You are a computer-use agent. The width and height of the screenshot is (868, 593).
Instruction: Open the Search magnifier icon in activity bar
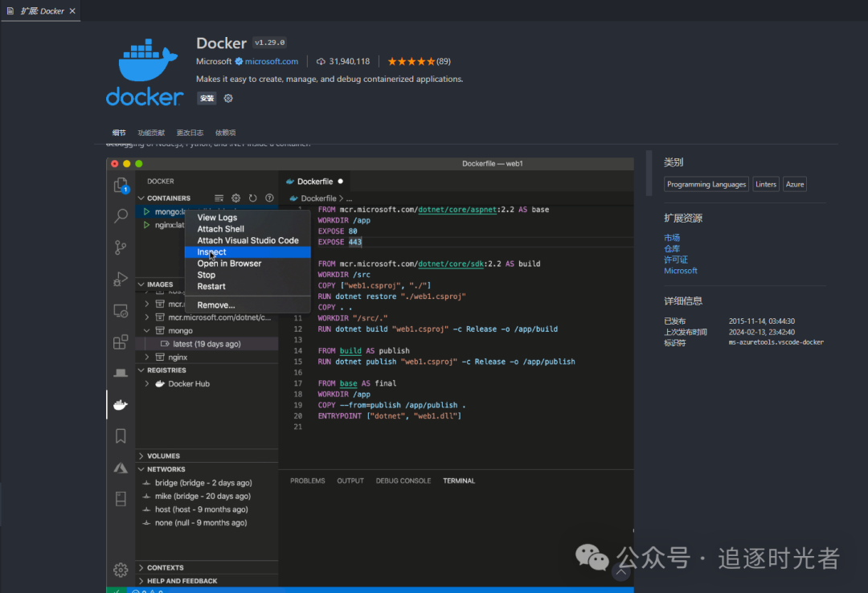121,215
